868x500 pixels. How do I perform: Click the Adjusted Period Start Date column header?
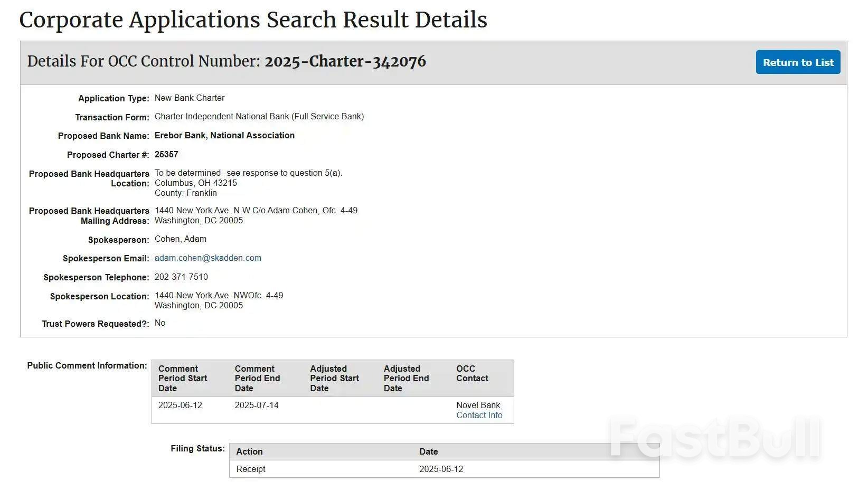pos(334,379)
